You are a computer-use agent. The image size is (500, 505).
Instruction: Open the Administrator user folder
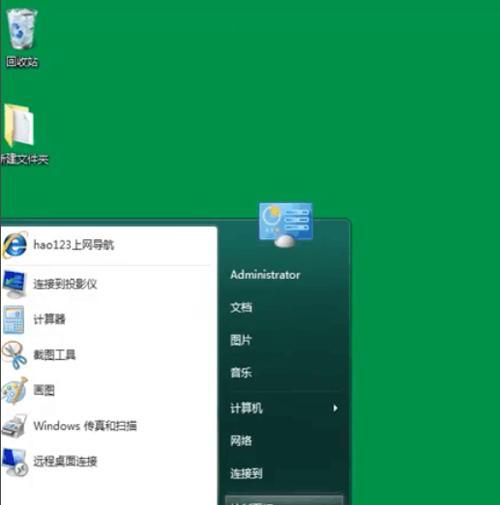point(265,275)
